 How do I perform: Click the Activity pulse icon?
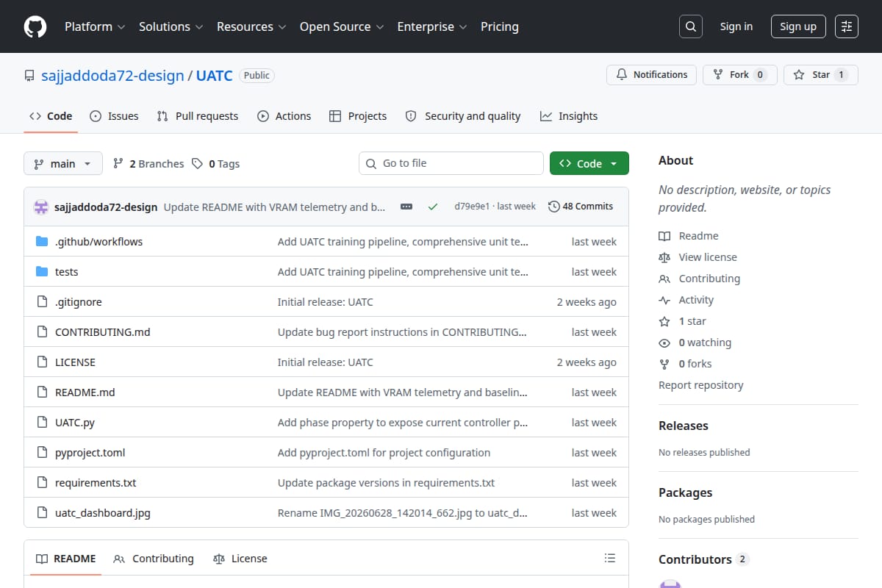pyautogui.click(x=664, y=300)
